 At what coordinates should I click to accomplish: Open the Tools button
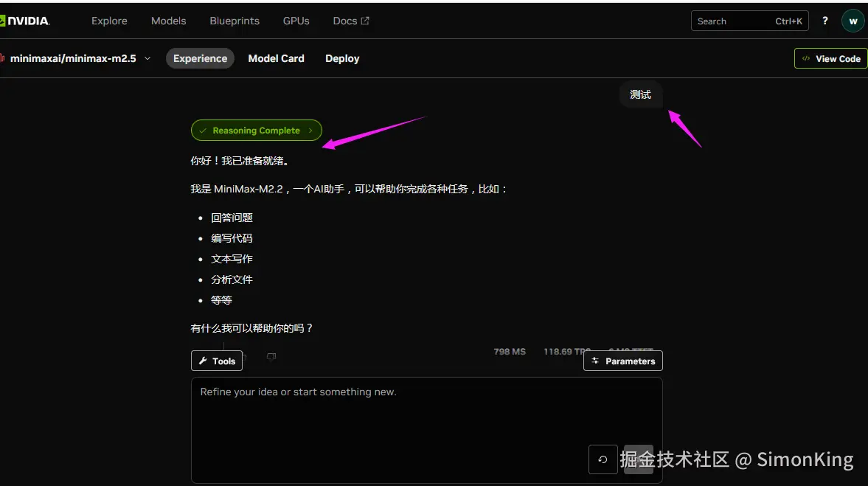pyautogui.click(x=216, y=361)
